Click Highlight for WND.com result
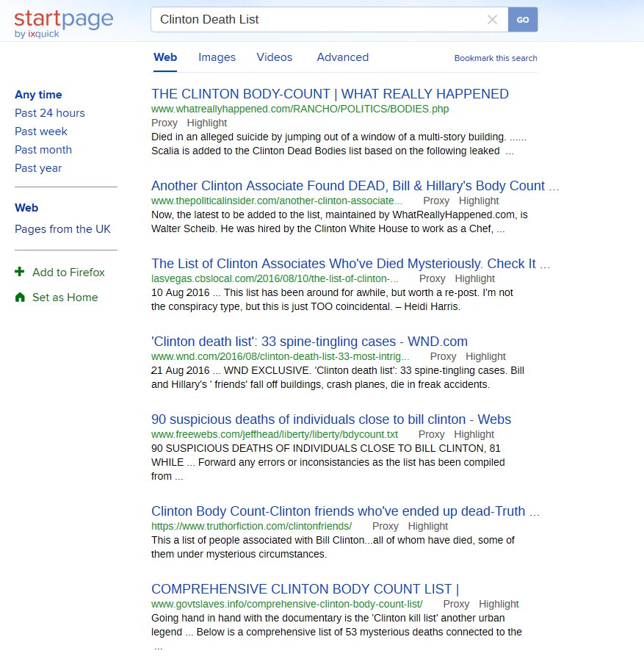Viewport: 644px width, 656px height. pos(486,356)
